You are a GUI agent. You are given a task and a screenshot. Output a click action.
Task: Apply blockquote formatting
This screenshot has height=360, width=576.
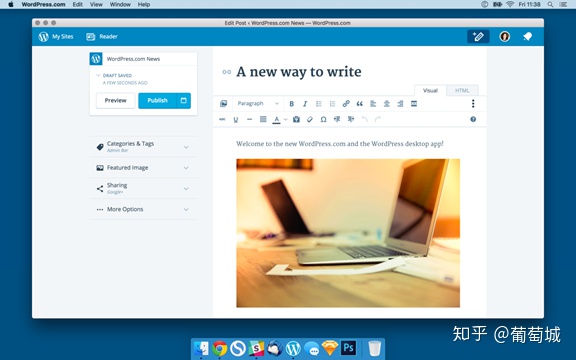[x=359, y=104]
